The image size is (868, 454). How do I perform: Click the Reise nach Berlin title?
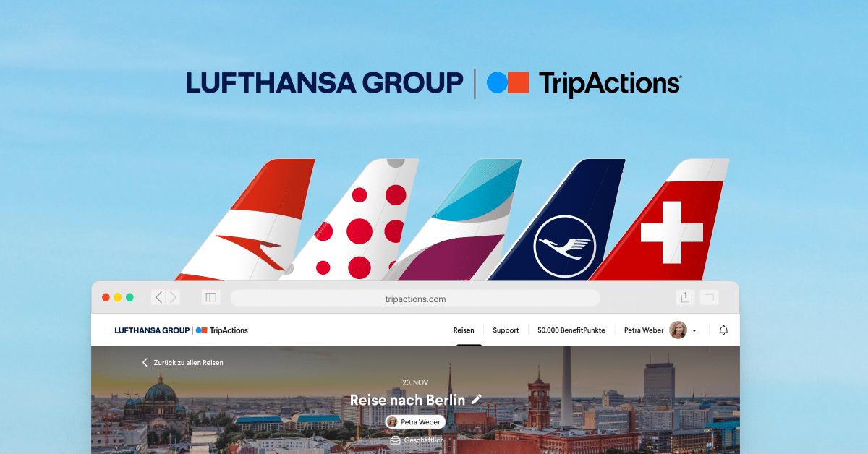[x=409, y=400]
